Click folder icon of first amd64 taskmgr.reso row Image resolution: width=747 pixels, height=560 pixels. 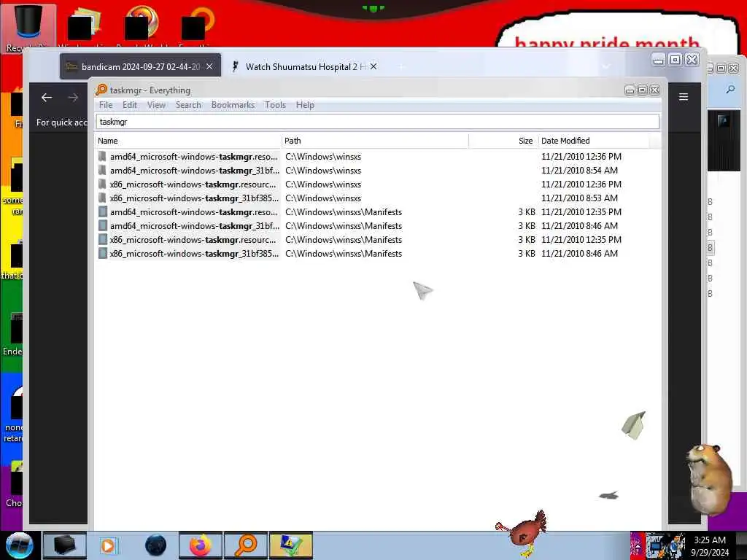pyautogui.click(x=102, y=156)
